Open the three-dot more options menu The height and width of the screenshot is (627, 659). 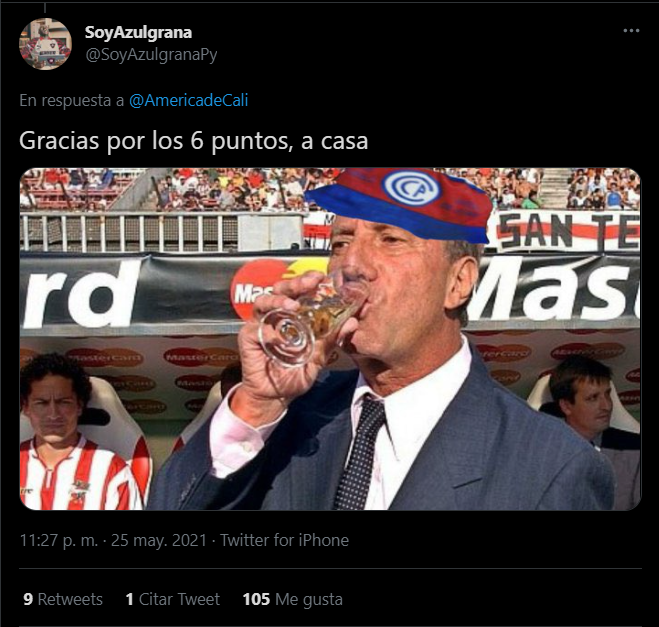(x=631, y=31)
